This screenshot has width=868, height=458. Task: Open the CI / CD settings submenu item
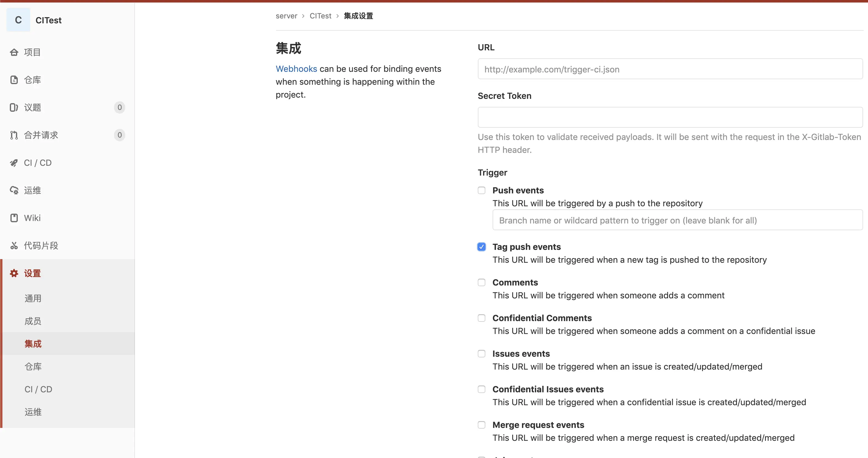(x=38, y=389)
